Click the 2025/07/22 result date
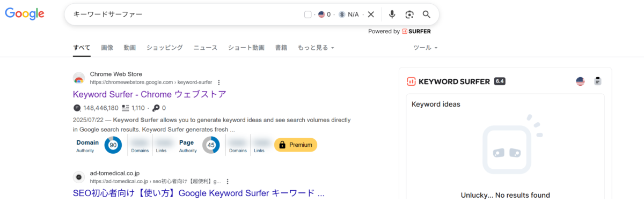Image resolution: width=644 pixels, height=217 pixels. point(88,120)
